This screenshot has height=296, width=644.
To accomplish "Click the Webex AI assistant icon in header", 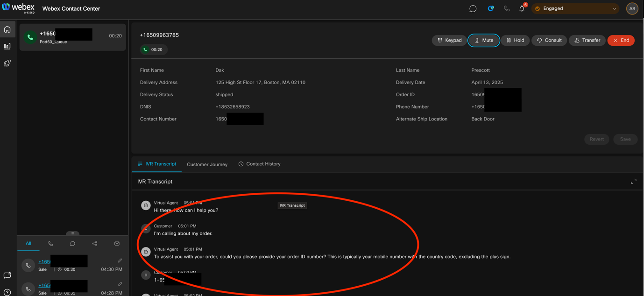I will tap(490, 8).
